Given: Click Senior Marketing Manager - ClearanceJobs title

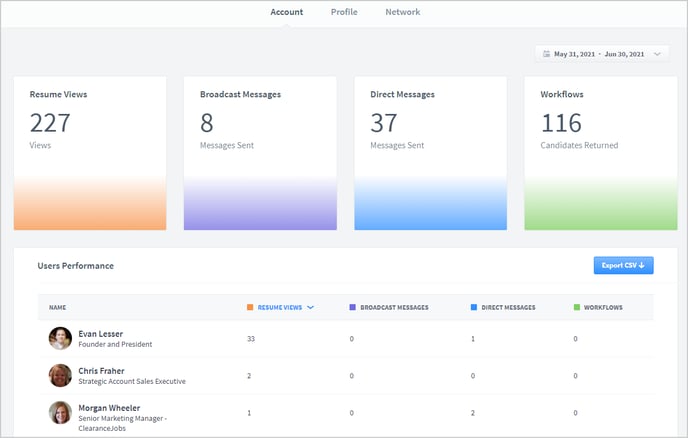Looking at the screenshot, I should tap(123, 424).
